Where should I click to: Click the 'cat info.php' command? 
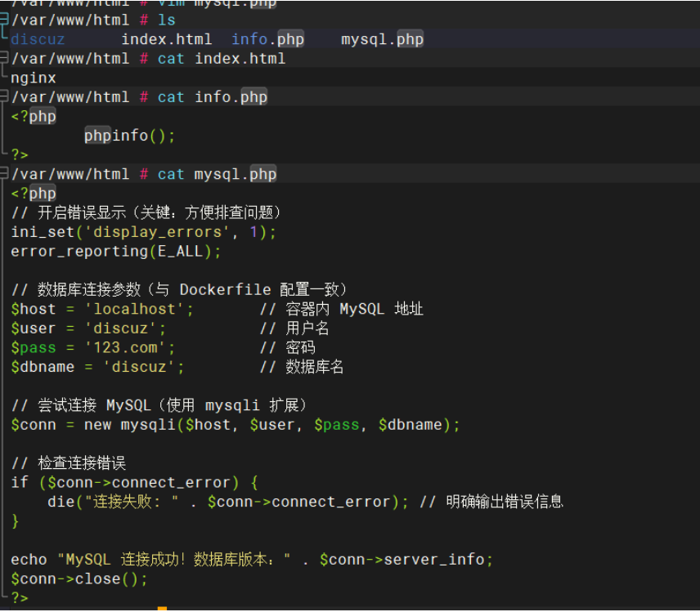coord(213,96)
